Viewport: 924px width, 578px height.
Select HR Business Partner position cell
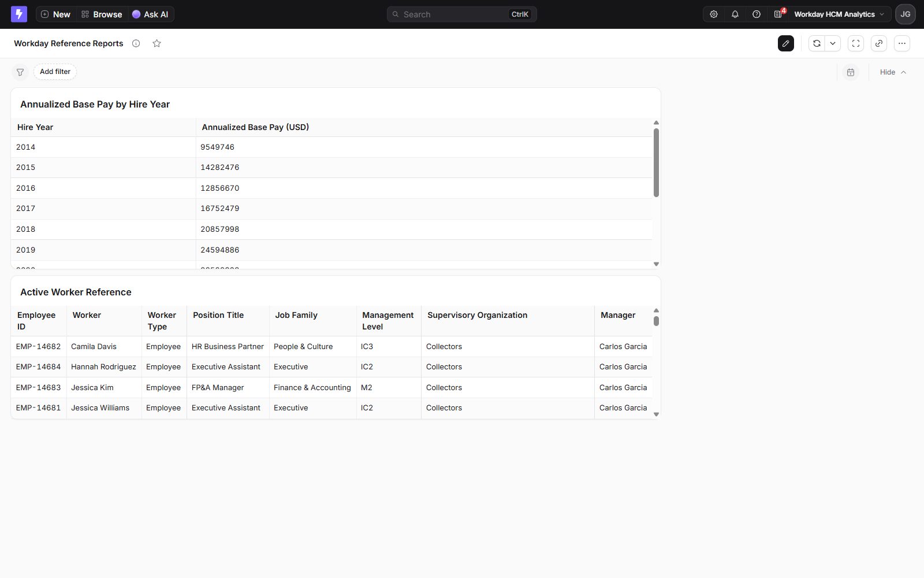click(228, 346)
